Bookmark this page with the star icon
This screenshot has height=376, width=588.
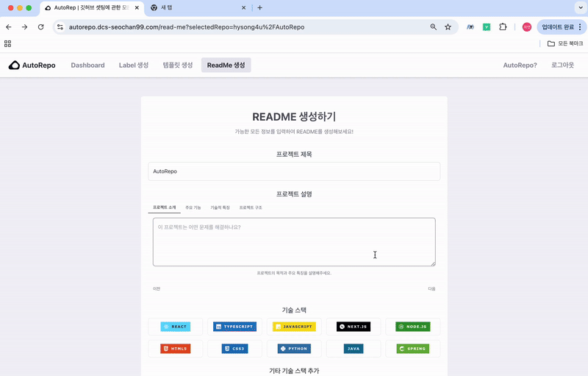click(x=448, y=27)
